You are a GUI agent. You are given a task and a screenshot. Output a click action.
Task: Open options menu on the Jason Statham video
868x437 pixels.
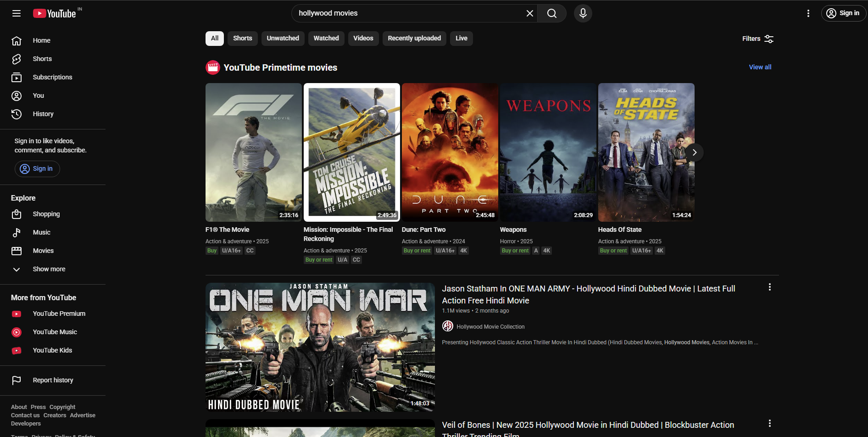point(770,286)
